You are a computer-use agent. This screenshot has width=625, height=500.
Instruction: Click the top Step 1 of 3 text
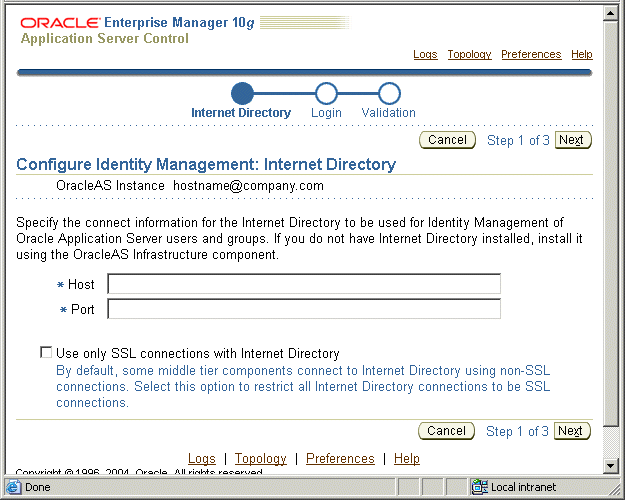click(x=518, y=140)
